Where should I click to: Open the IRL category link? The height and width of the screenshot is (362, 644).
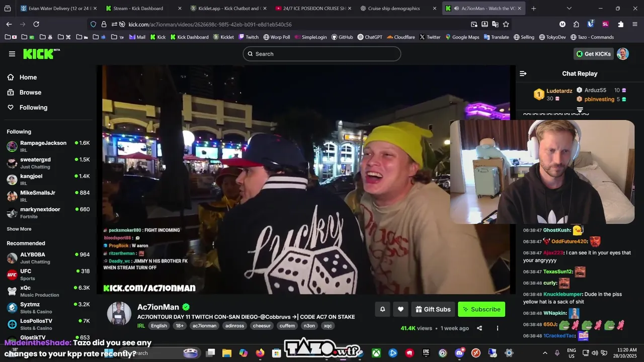pyautogui.click(x=141, y=326)
